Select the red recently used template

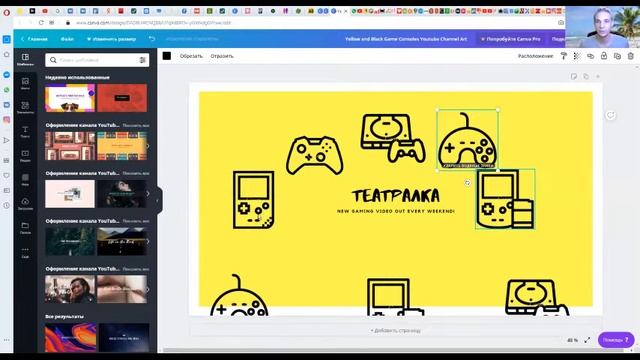click(x=122, y=98)
